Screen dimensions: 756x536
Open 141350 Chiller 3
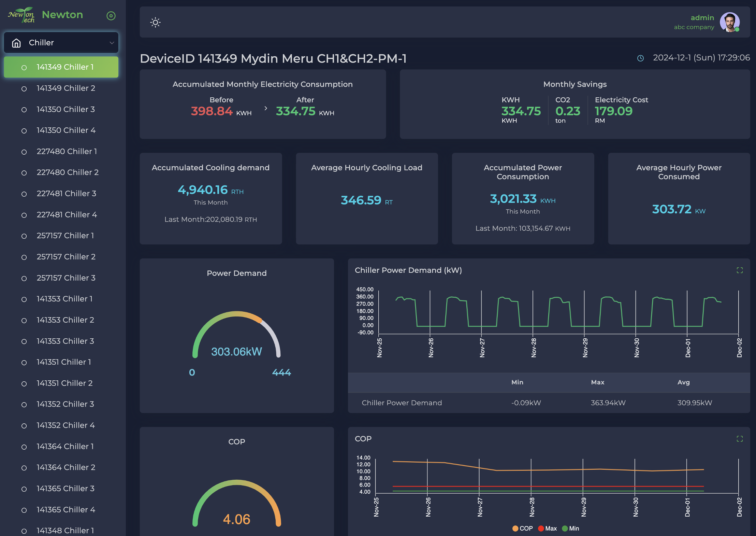pos(61,110)
